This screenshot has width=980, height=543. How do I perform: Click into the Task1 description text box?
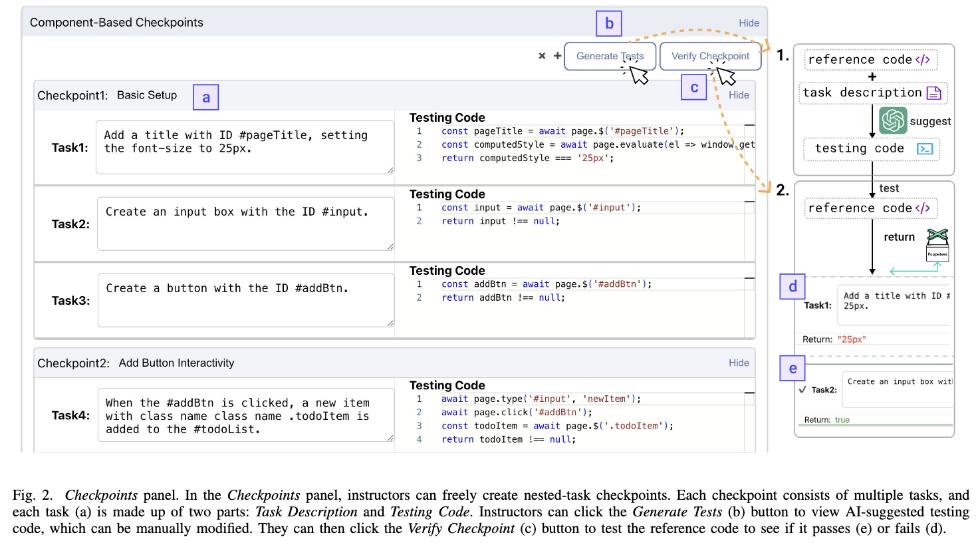[x=245, y=148]
